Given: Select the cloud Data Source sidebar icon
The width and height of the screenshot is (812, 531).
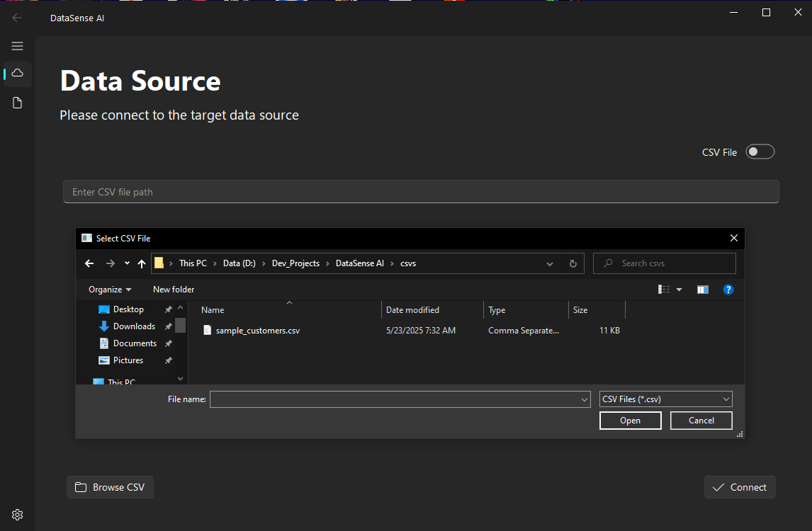Looking at the screenshot, I should (18, 74).
